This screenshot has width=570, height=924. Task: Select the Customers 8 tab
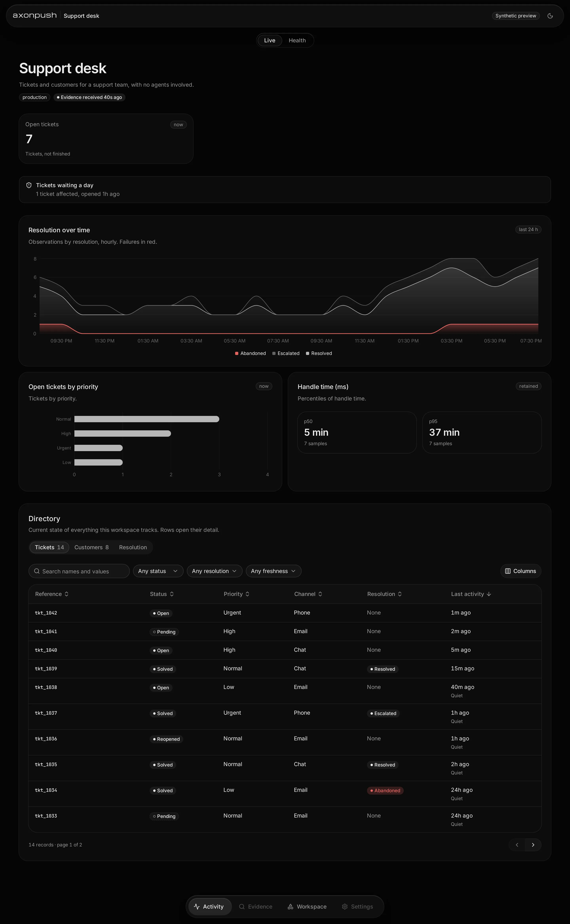[x=91, y=547]
